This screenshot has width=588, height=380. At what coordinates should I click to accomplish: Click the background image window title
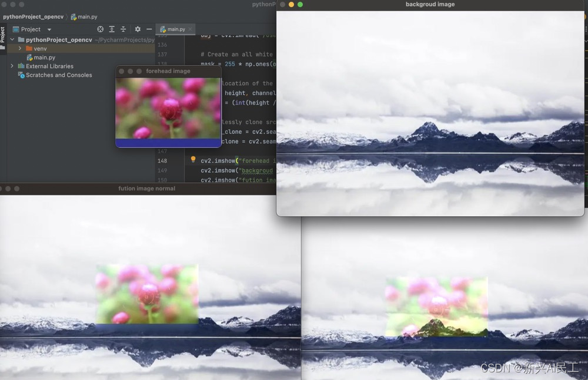[430, 5]
